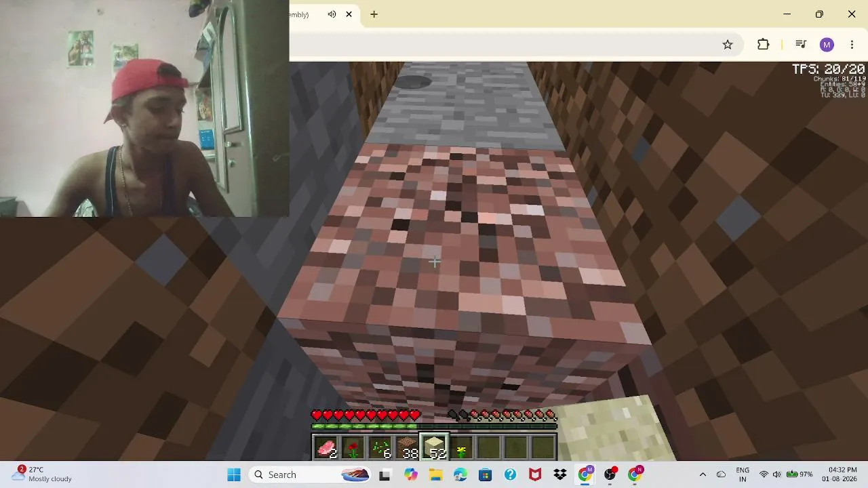The image size is (868, 488).
Task: Open the OneDrive cloud tray icon
Action: coord(721,474)
